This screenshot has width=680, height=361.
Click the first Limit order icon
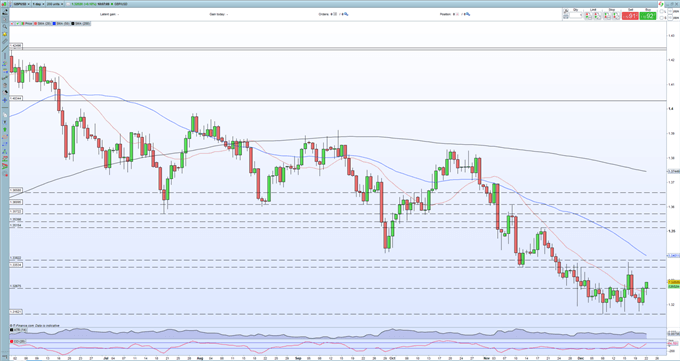pos(588,16)
